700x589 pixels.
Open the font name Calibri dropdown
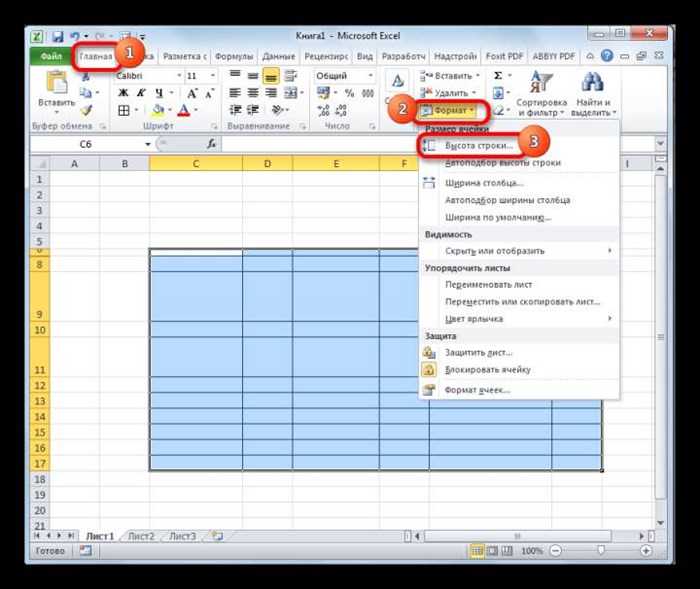[179, 76]
